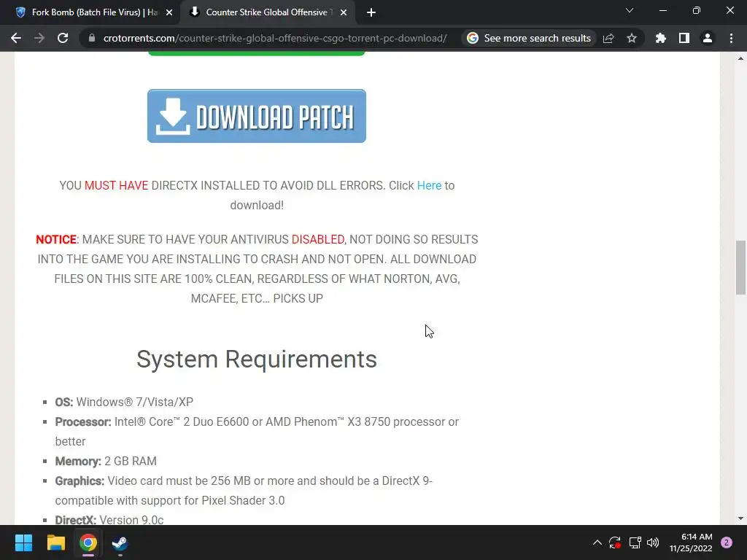Open Steam from the taskbar
This screenshot has width=747, height=560.
(120, 542)
